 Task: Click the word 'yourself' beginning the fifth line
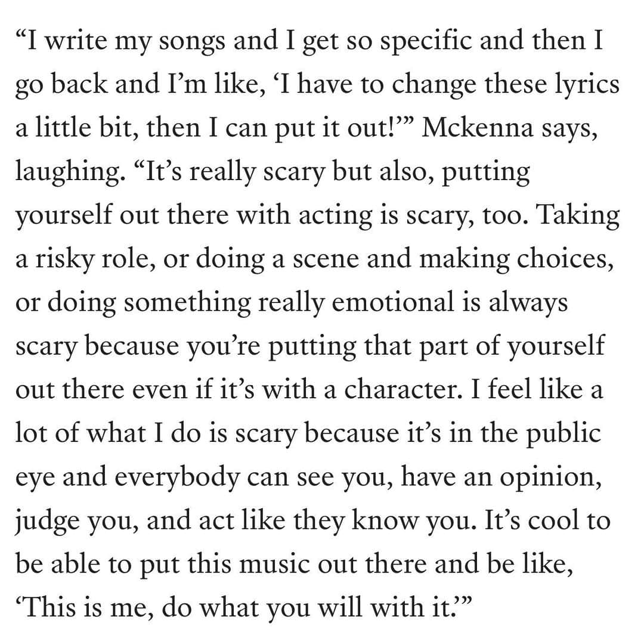pyautogui.click(x=64, y=216)
